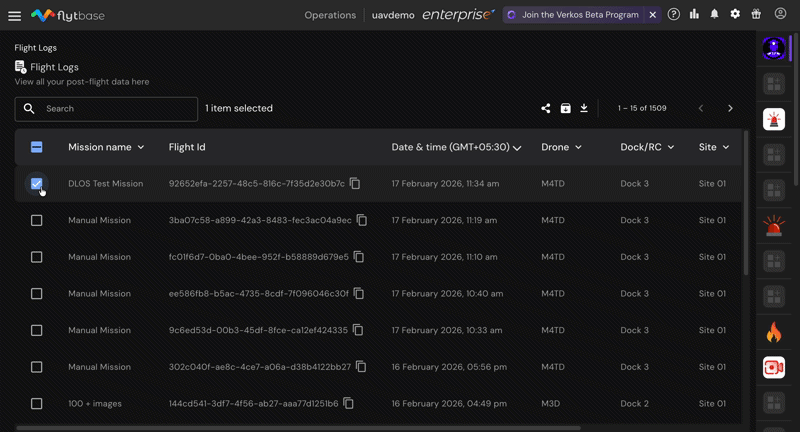
Task: Go to next page of flight logs
Action: (x=730, y=108)
